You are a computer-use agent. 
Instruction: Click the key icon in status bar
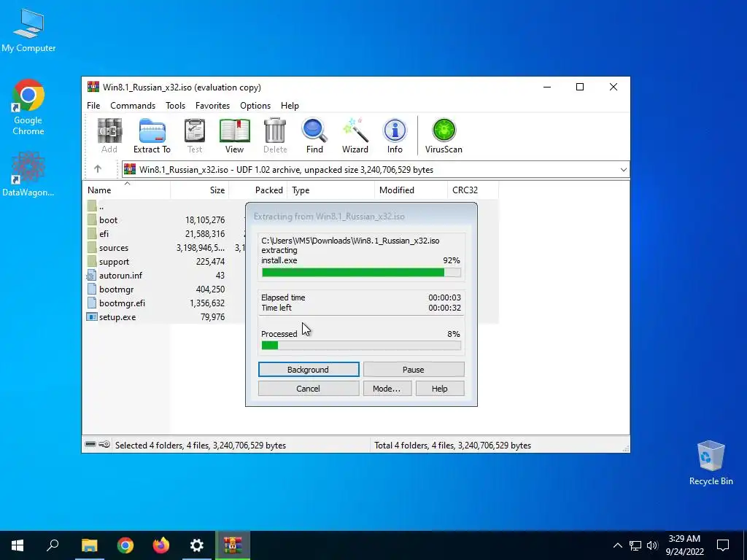tap(105, 445)
